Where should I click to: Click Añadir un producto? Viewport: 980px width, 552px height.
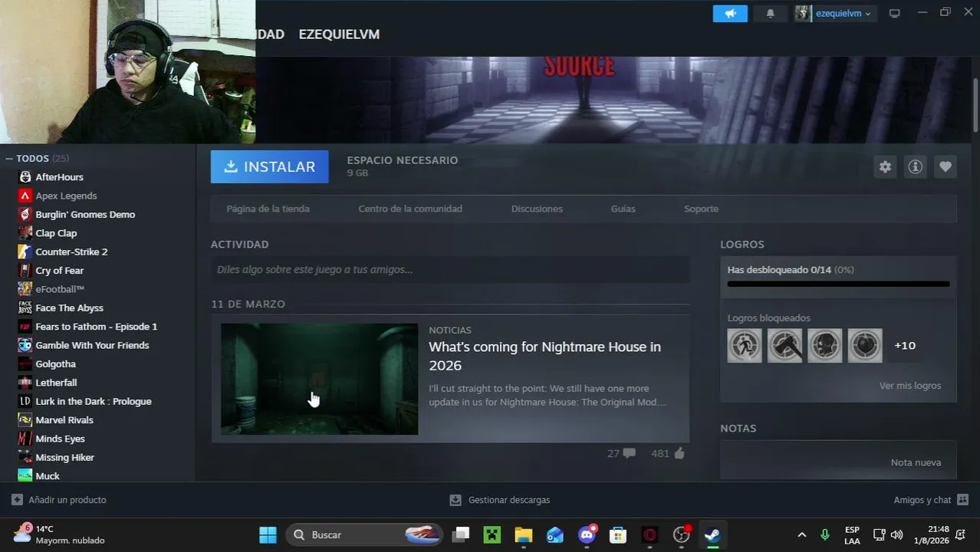(59, 500)
